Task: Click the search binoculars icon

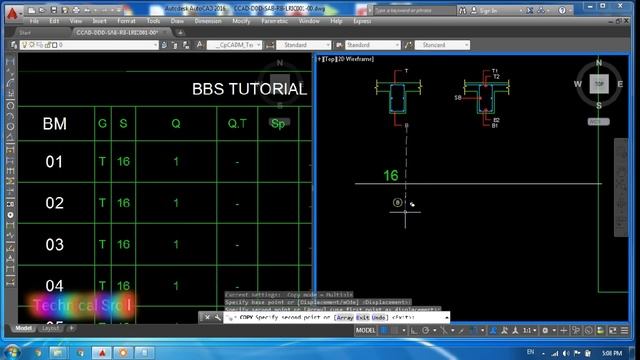Action: click(462, 10)
